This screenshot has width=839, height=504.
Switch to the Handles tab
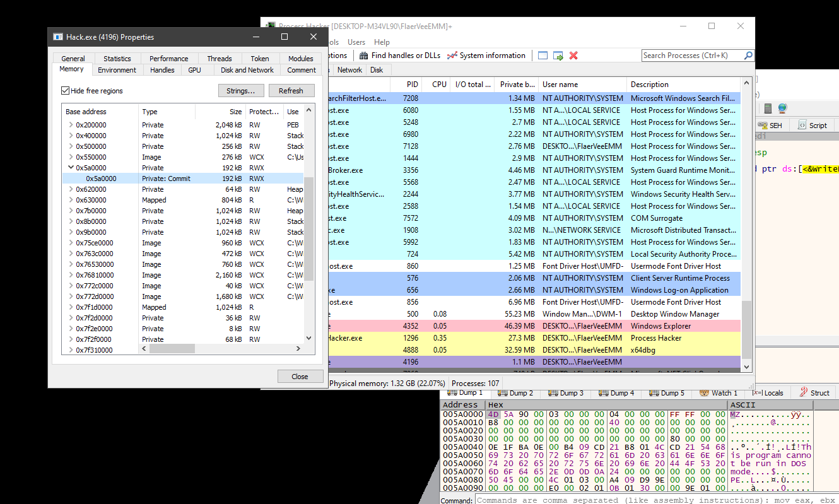[162, 70]
